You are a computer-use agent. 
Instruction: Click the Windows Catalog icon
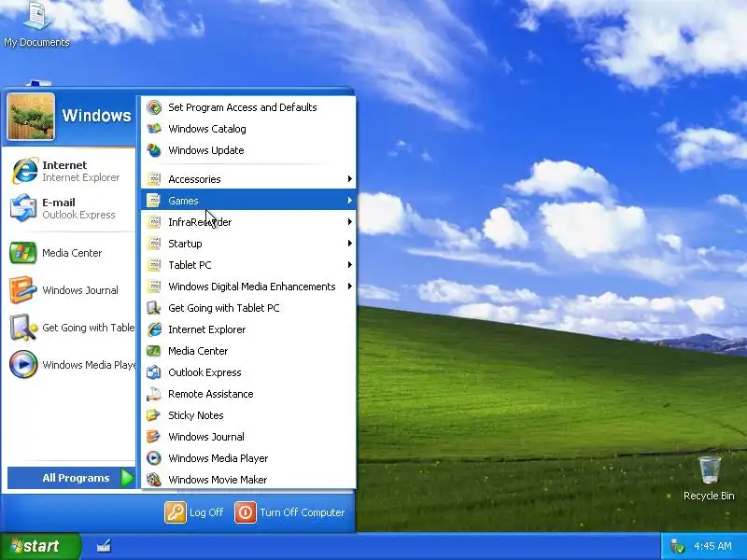pyautogui.click(x=154, y=129)
